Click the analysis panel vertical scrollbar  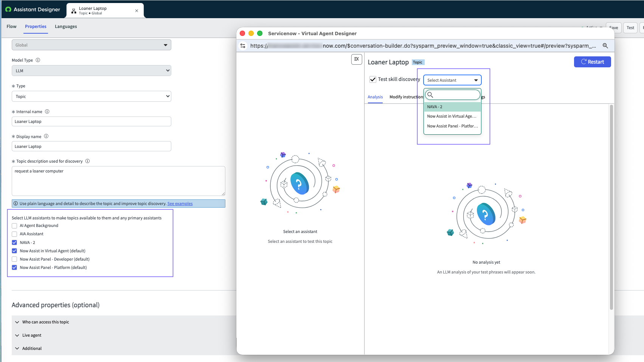click(611, 207)
